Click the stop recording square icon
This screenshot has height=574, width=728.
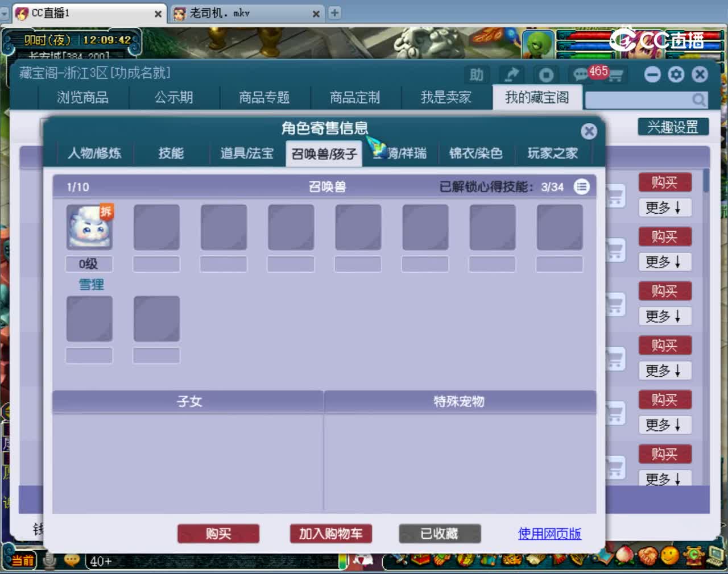[546, 75]
